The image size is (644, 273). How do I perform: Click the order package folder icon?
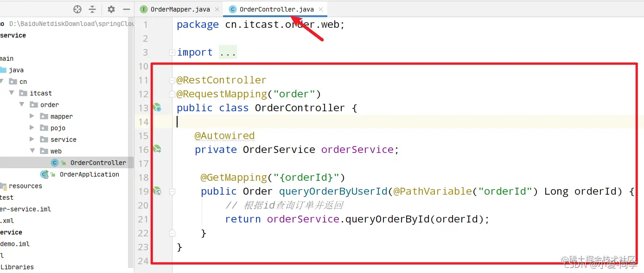[x=34, y=105]
